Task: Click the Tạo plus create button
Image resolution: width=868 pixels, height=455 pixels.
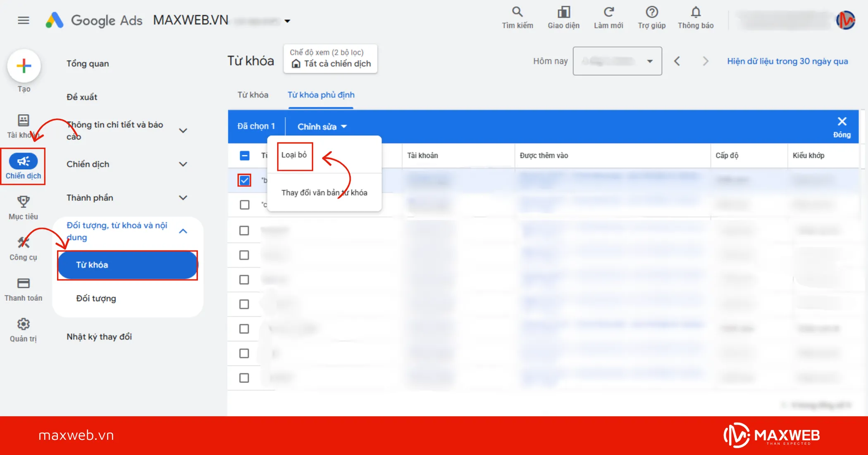Action: [x=24, y=66]
